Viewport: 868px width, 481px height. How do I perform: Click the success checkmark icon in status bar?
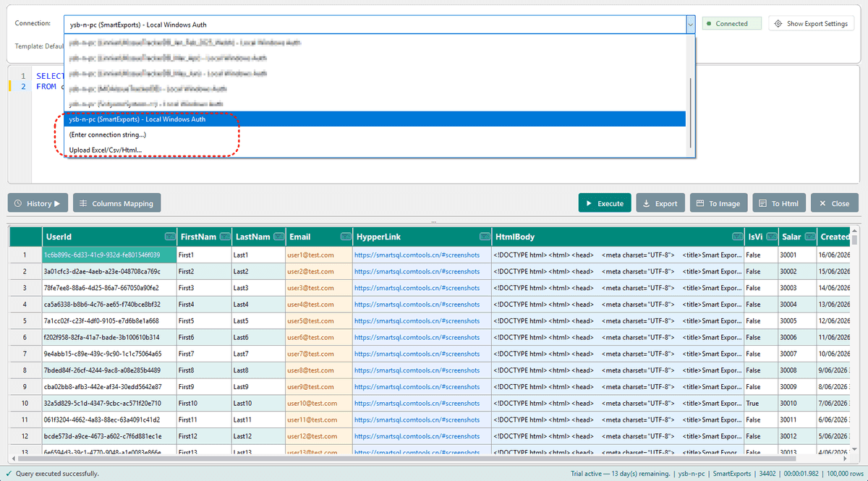9,474
